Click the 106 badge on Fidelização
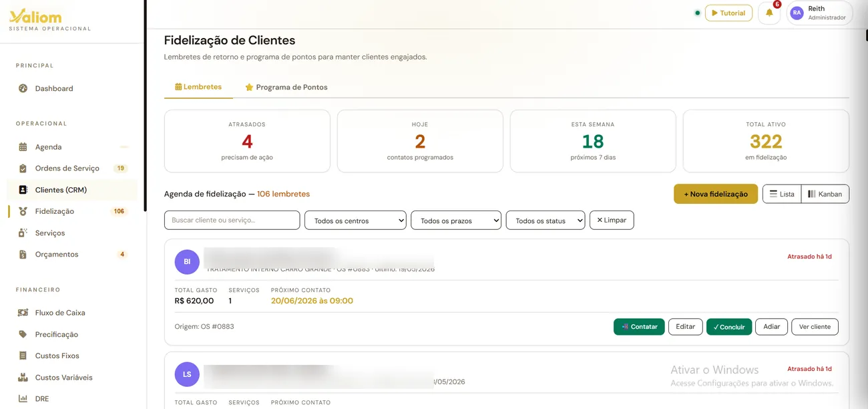The width and height of the screenshot is (868, 409). coord(119,211)
